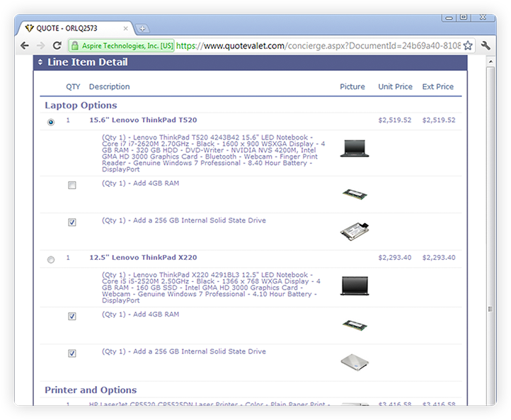This screenshot has height=420, width=511.
Task: Open a new tab with the plus button
Action: pyautogui.click(x=142, y=28)
